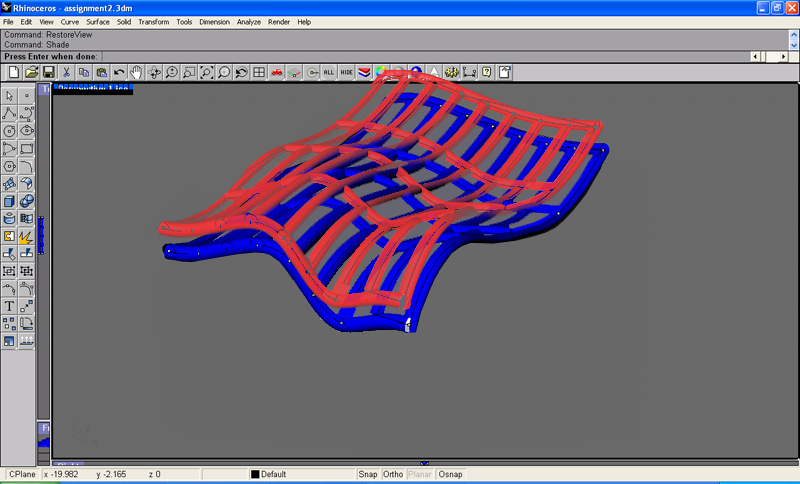Viewport: 800px width, 484px height.
Task: Open the Curve menu
Action: [70, 22]
